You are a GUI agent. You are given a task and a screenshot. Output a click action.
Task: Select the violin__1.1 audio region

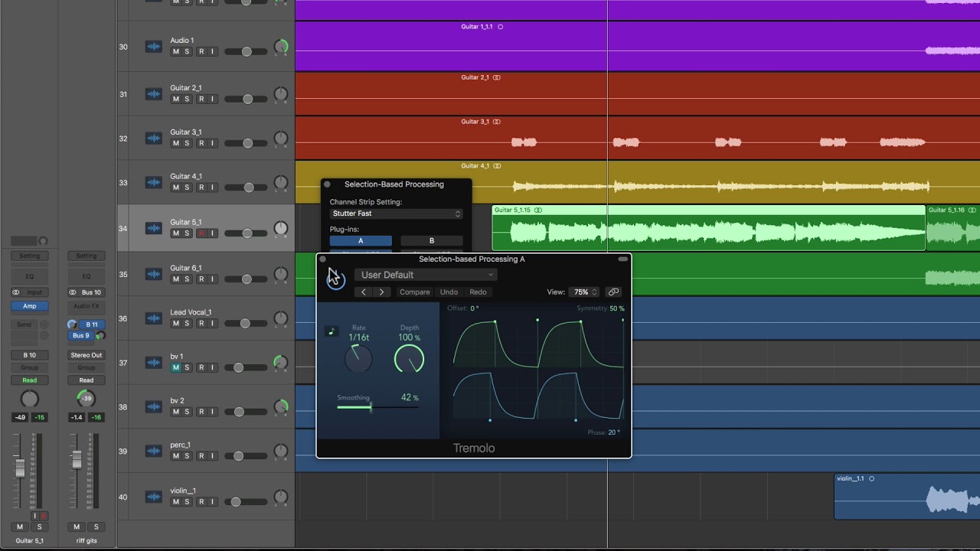click(x=906, y=496)
